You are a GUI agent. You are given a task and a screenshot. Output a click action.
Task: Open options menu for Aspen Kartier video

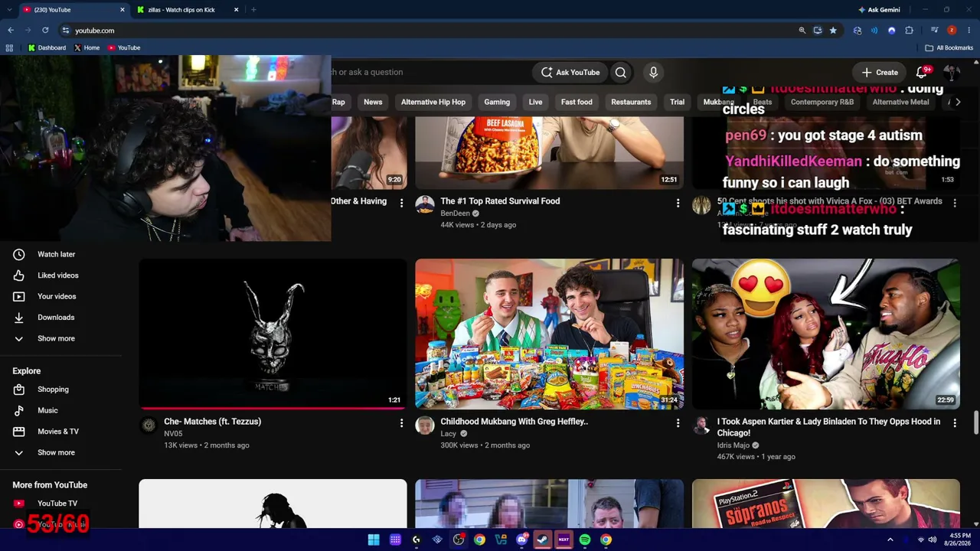pos(955,422)
